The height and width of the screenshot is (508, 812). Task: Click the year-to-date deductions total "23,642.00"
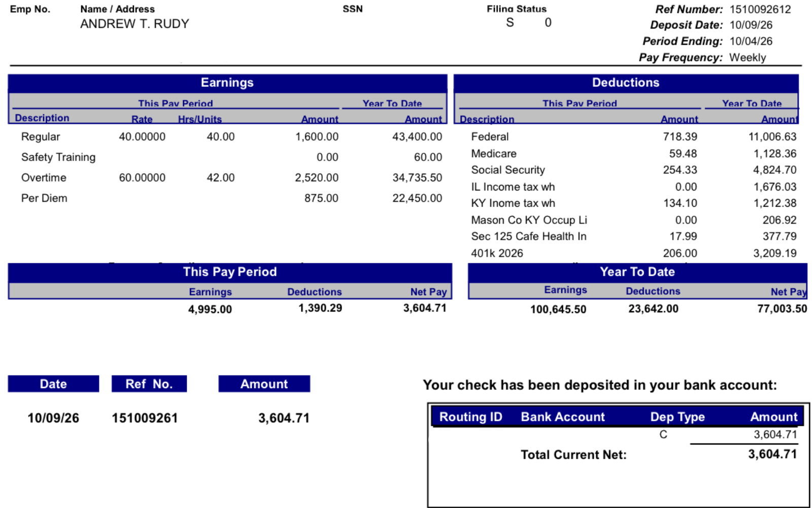653,309
